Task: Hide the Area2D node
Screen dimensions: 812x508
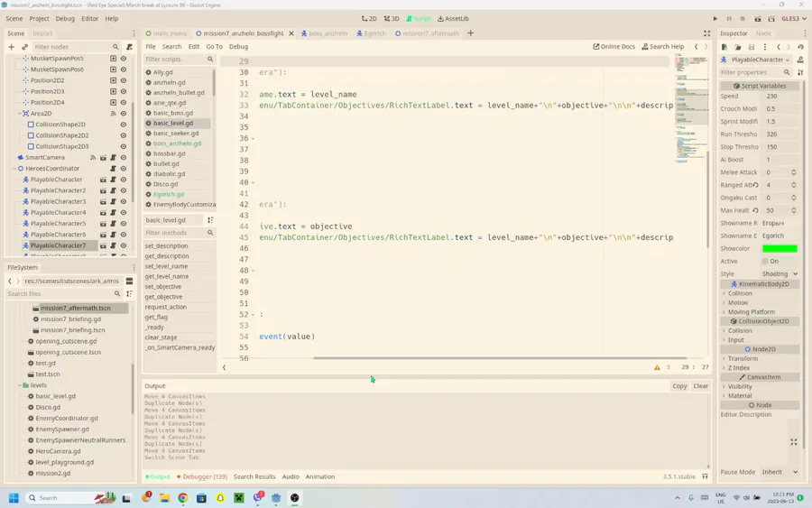Action: pos(124,114)
